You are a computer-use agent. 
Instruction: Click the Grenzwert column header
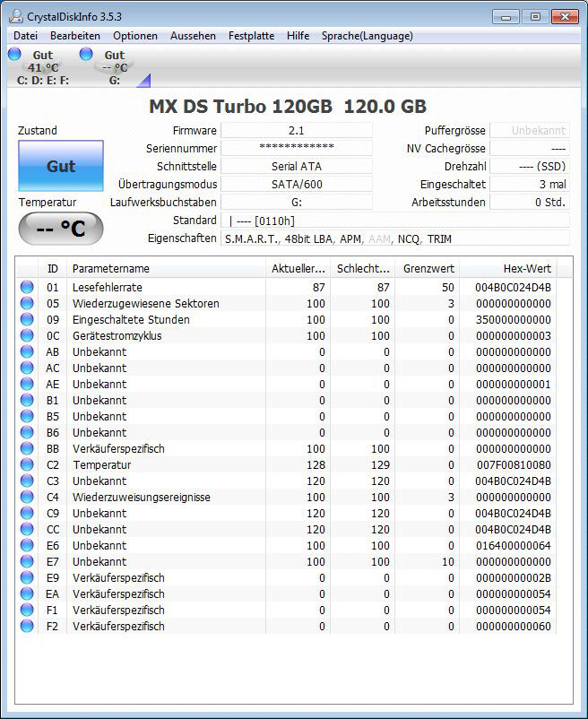coord(428,268)
